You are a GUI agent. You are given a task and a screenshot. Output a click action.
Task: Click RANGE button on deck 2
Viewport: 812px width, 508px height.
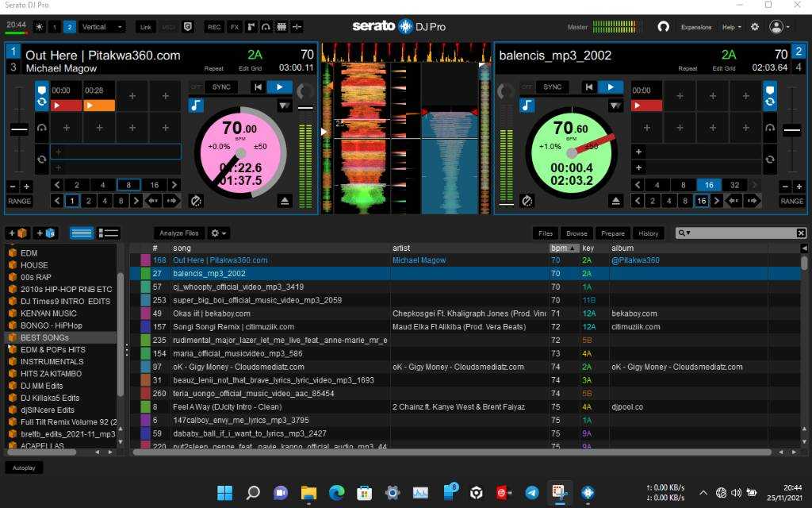pyautogui.click(x=792, y=201)
